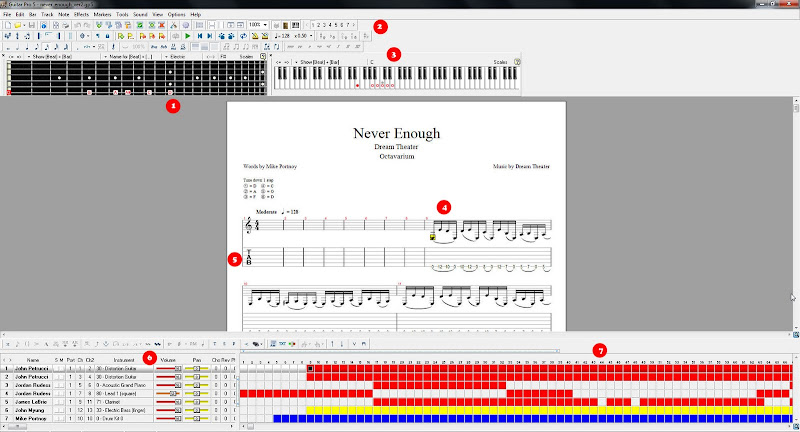Toggle solo/mute box for track 1 John Petrucci
The height and width of the screenshot is (432, 800).
click(x=59, y=368)
